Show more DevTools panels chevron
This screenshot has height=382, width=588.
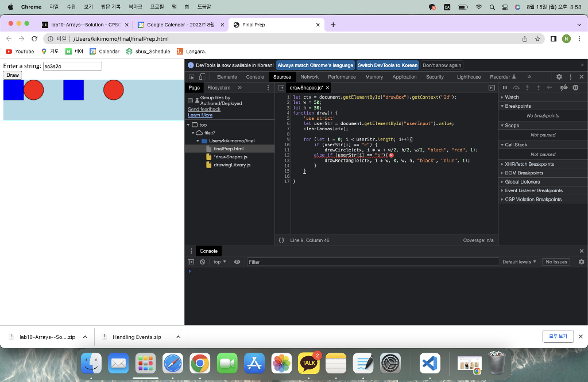(x=529, y=77)
